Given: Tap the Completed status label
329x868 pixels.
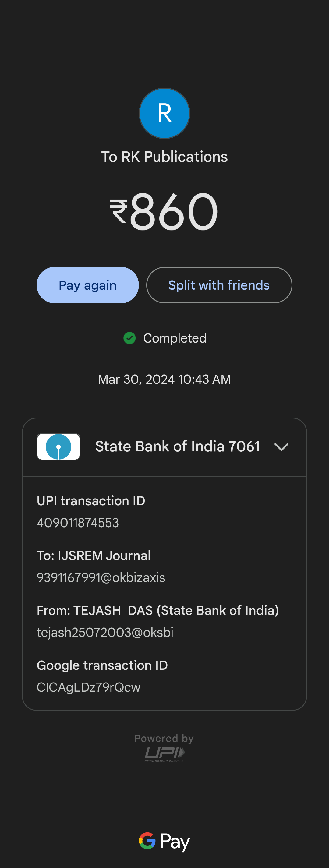Looking at the screenshot, I should coord(175,338).
